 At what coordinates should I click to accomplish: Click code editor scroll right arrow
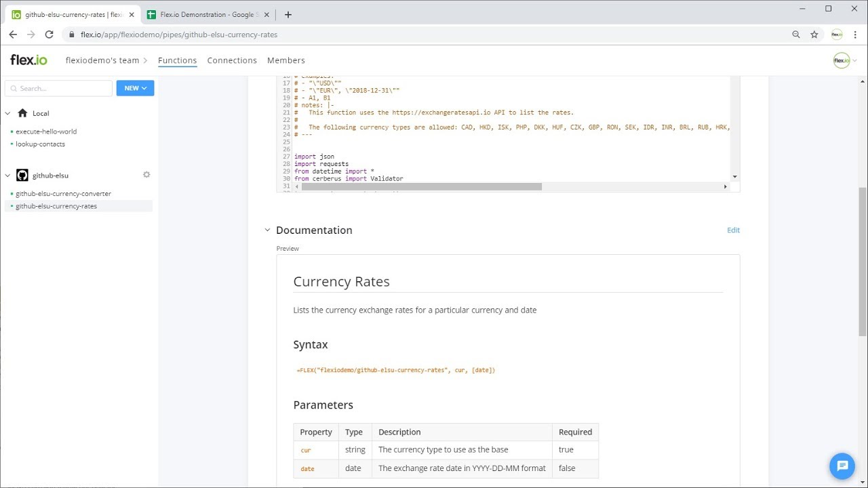[725, 186]
